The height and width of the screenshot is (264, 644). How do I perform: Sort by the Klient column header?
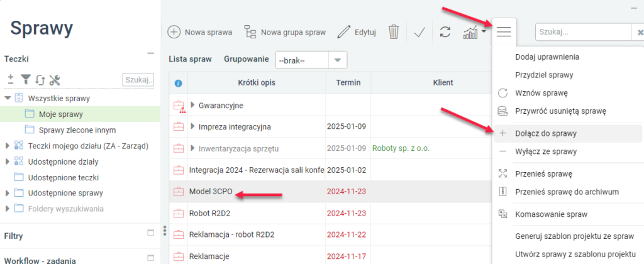(x=443, y=82)
